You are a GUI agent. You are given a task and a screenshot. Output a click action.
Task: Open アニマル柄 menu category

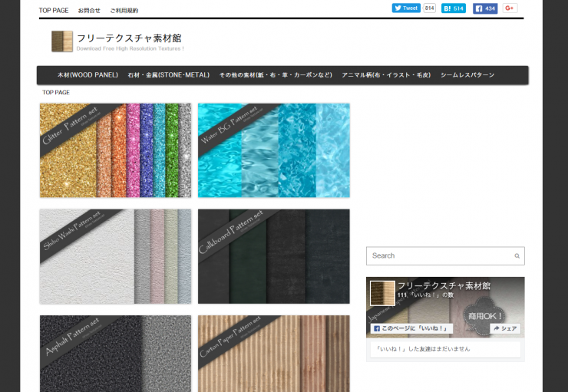coord(386,75)
